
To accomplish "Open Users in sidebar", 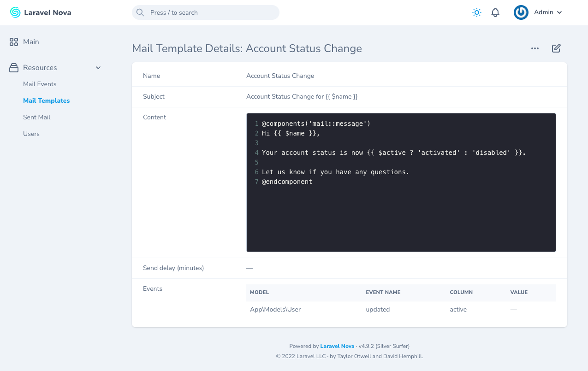I will point(31,134).
